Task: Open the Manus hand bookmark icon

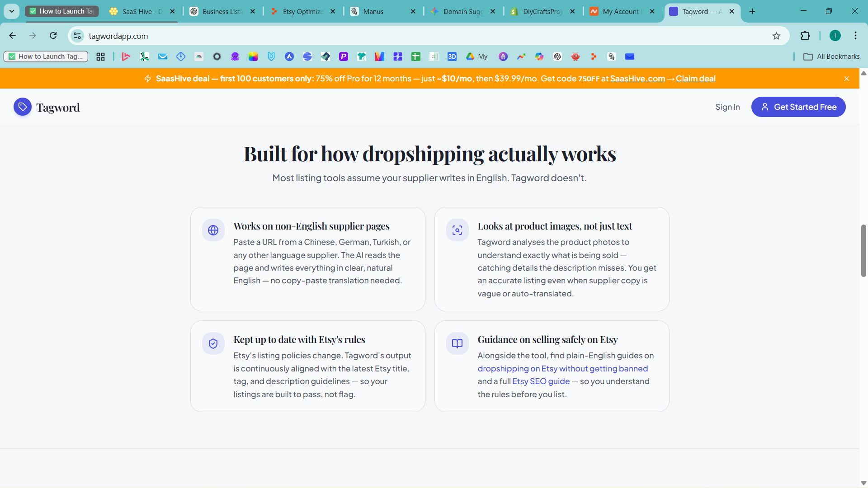Action: [x=612, y=56]
